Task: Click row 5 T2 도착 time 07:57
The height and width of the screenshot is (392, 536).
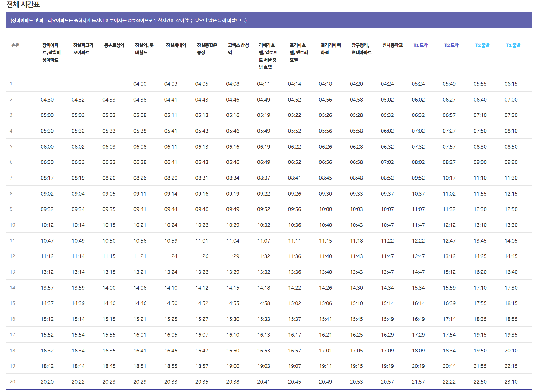Action: (x=449, y=147)
